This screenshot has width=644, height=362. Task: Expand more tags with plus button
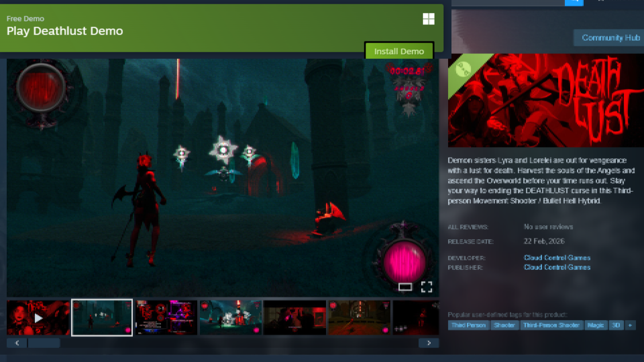click(x=630, y=325)
